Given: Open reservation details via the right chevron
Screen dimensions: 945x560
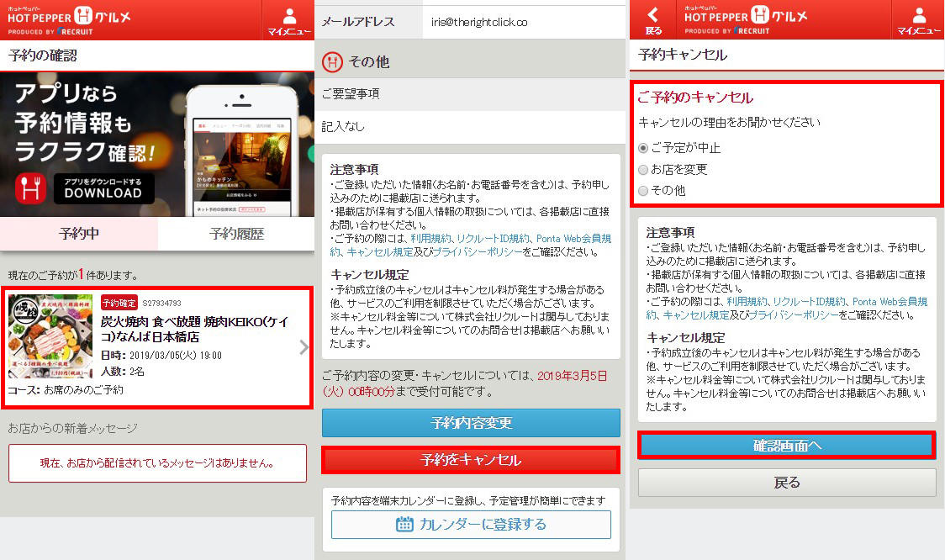Looking at the screenshot, I should (304, 347).
